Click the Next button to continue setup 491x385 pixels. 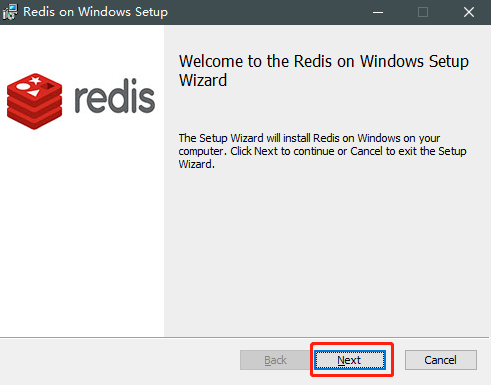pyautogui.click(x=350, y=360)
